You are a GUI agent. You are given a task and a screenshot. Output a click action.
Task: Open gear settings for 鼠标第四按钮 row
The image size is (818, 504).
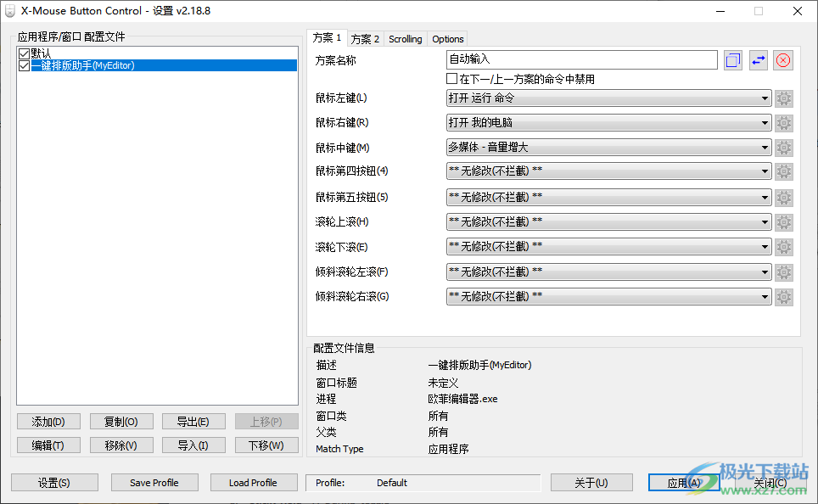[783, 171]
